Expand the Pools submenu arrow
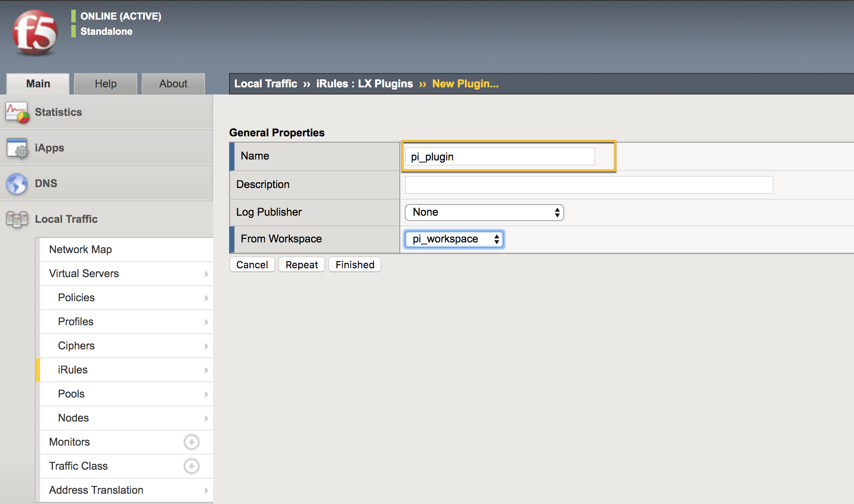 coord(206,394)
